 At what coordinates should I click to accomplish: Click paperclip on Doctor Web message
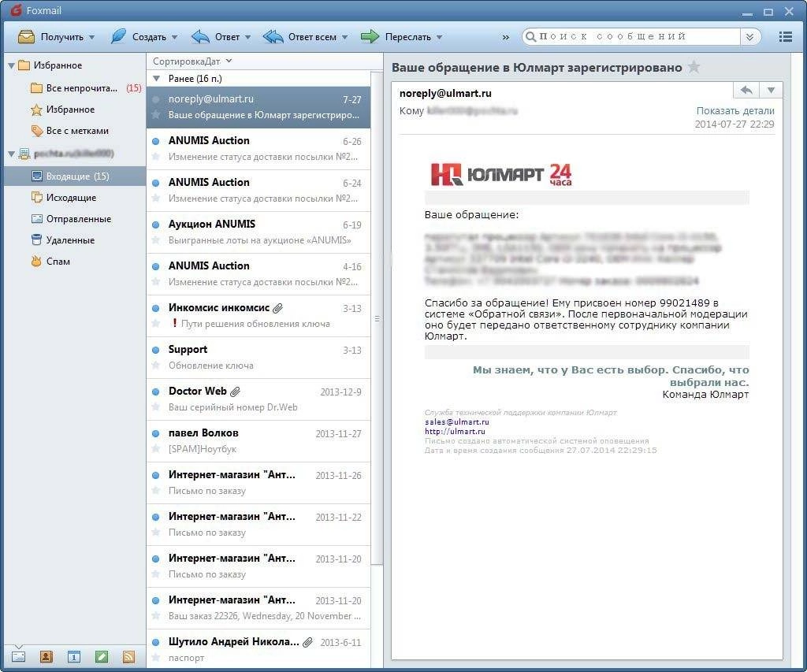point(235,392)
